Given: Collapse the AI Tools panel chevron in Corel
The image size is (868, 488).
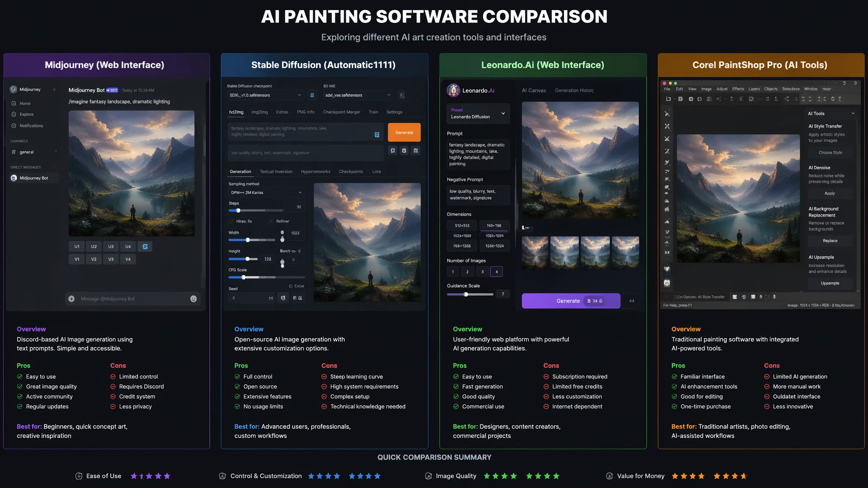Looking at the screenshot, I should pyautogui.click(x=853, y=114).
